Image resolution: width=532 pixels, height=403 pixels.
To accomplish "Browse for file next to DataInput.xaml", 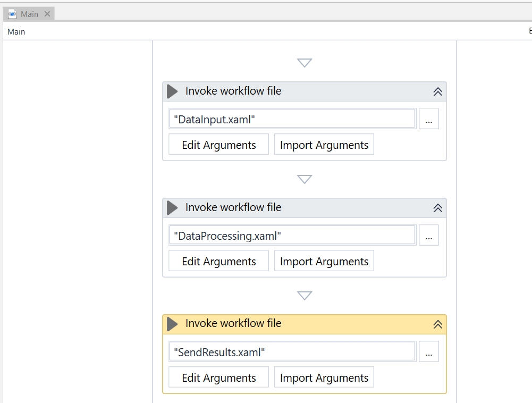I will 428,120.
